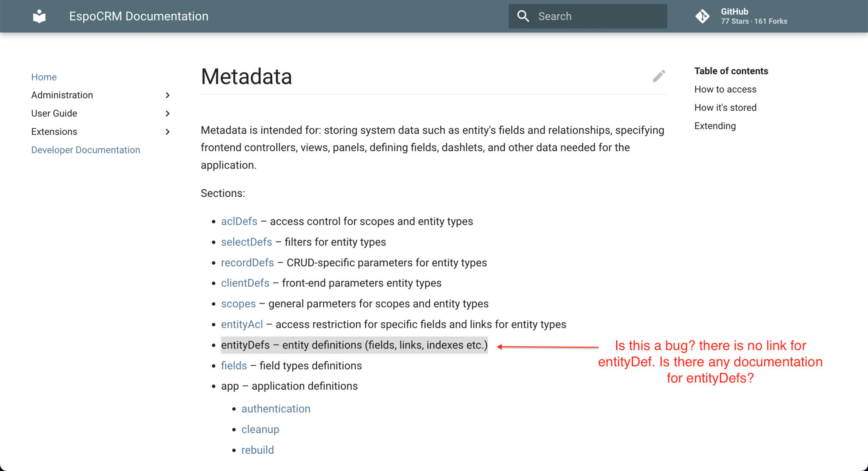Click the pencil edit page icon
This screenshot has width=868, height=471.
pos(659,76)
